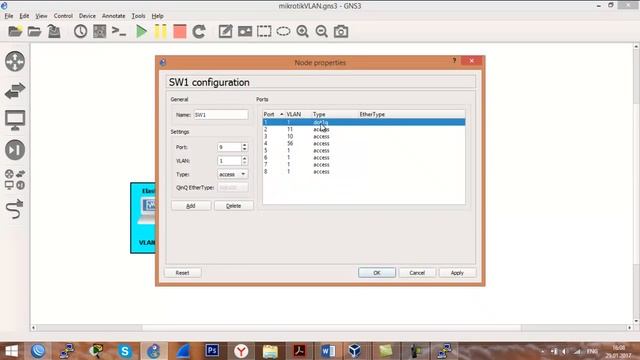Screen dimensions: 640x360
Task: Click the Add port button
Action: pos(191,206)
